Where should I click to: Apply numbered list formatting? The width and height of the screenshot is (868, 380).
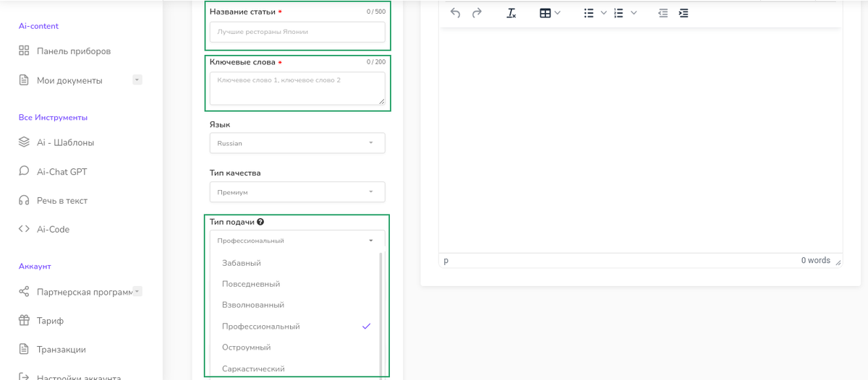pos(618,13)
